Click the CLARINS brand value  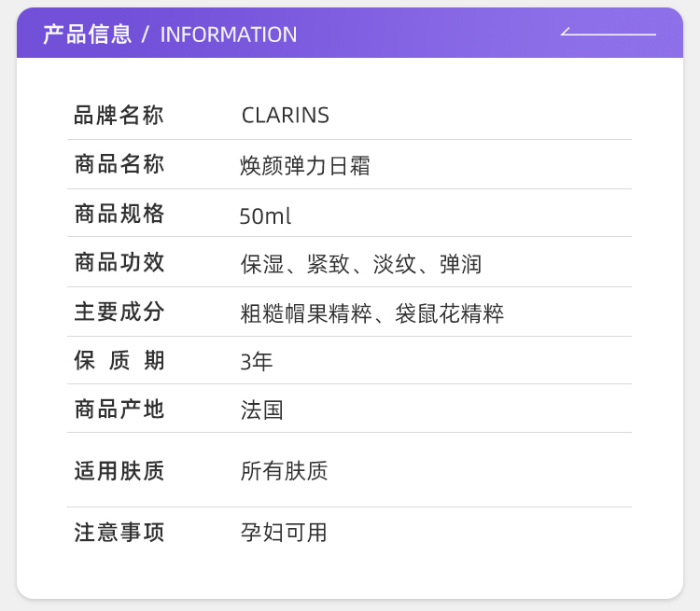286,116
